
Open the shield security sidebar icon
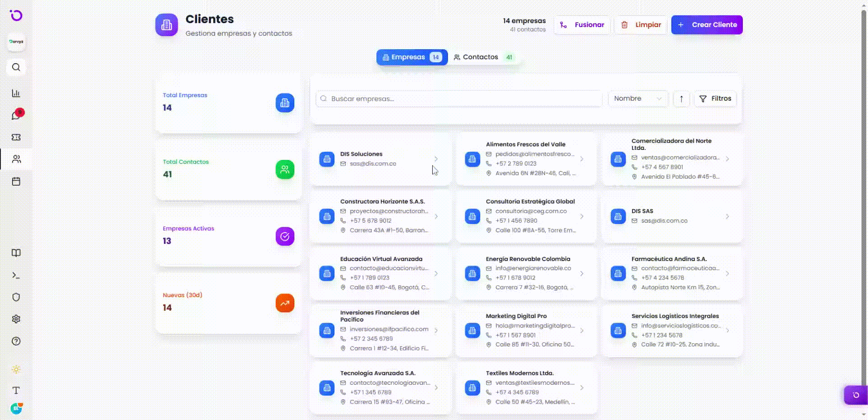(16, 297)
